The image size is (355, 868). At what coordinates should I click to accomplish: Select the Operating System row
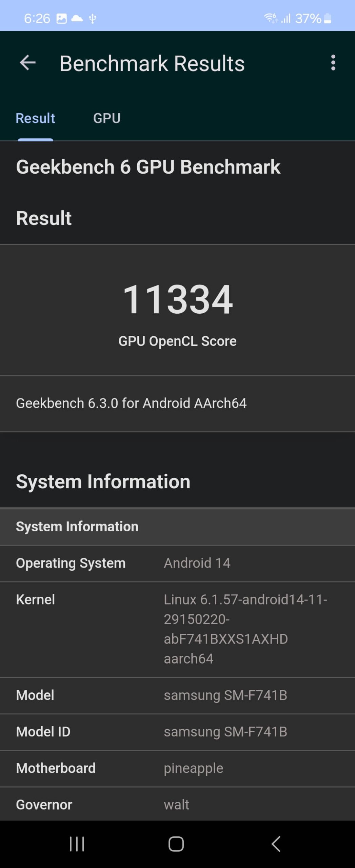coord(177,564)
